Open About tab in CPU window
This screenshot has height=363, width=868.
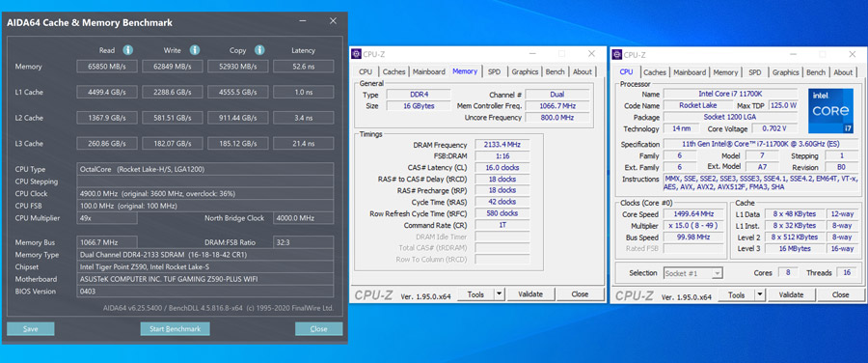pos(843,72)
